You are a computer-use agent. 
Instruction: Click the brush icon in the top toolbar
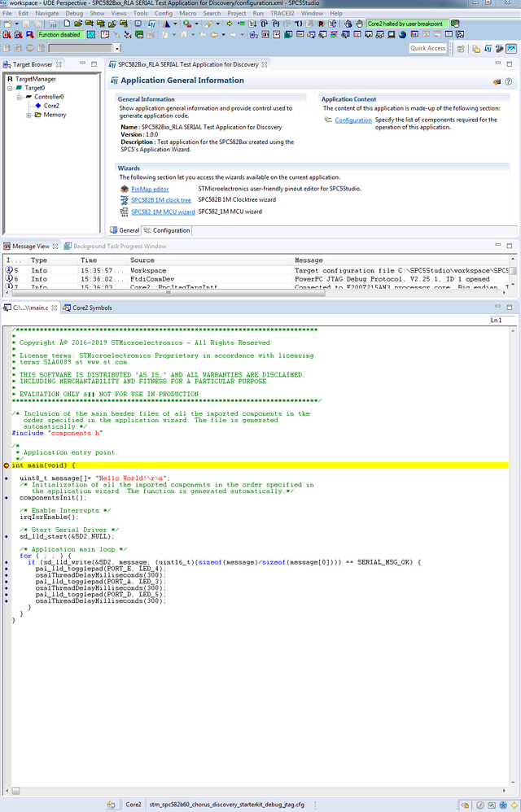[x=208, y=24]
